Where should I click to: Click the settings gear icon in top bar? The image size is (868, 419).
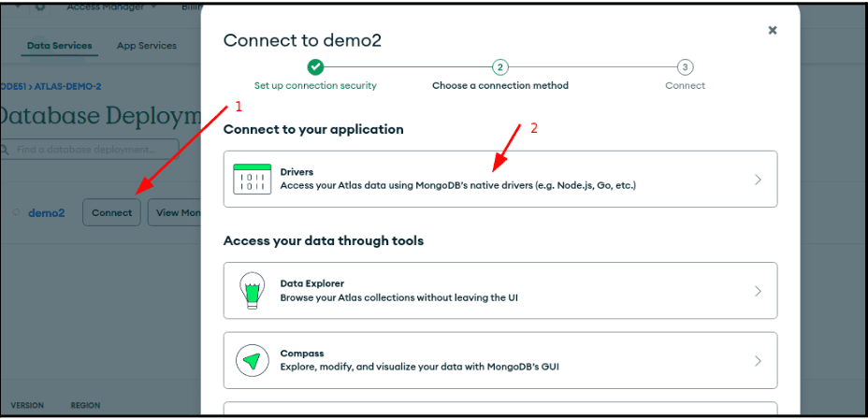40,7
